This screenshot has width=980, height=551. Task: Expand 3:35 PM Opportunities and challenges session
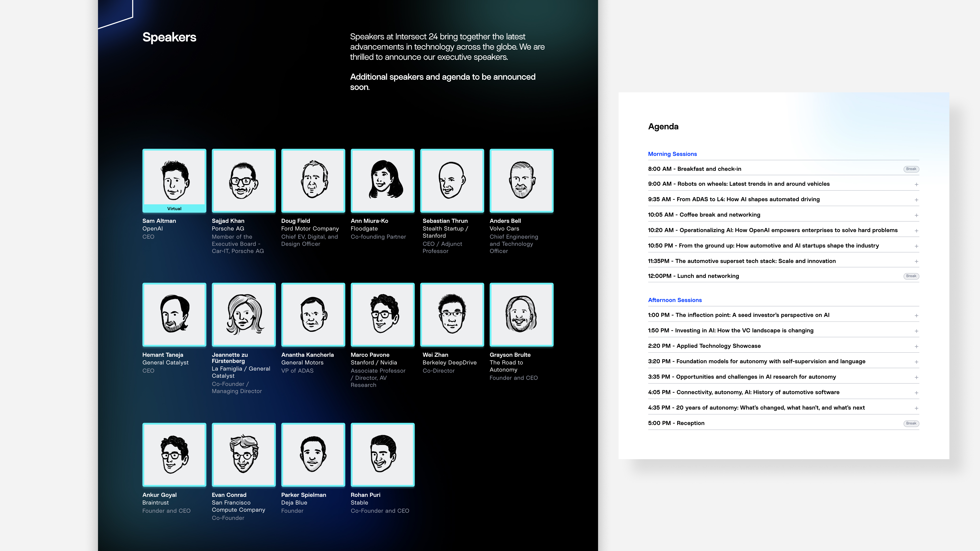tap(917, 377)
